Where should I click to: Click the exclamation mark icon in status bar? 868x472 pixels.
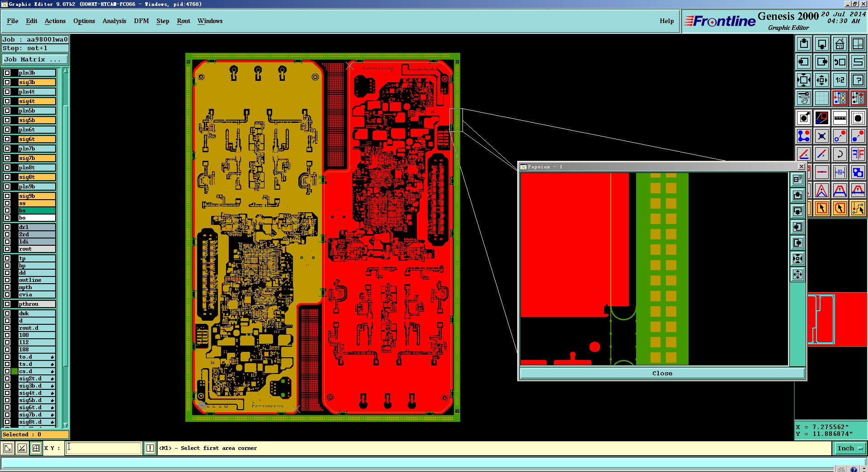(150, 448)
